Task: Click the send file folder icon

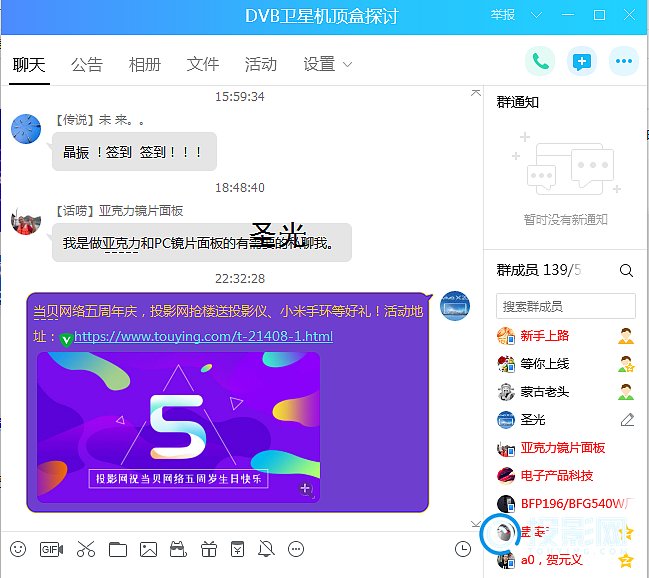Action: pos(118,549)
